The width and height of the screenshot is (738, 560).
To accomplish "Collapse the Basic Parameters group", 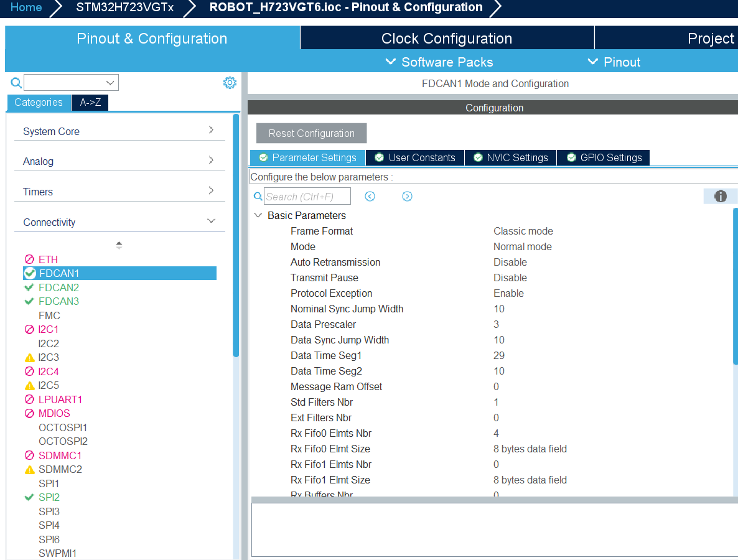I will point(258,215).
